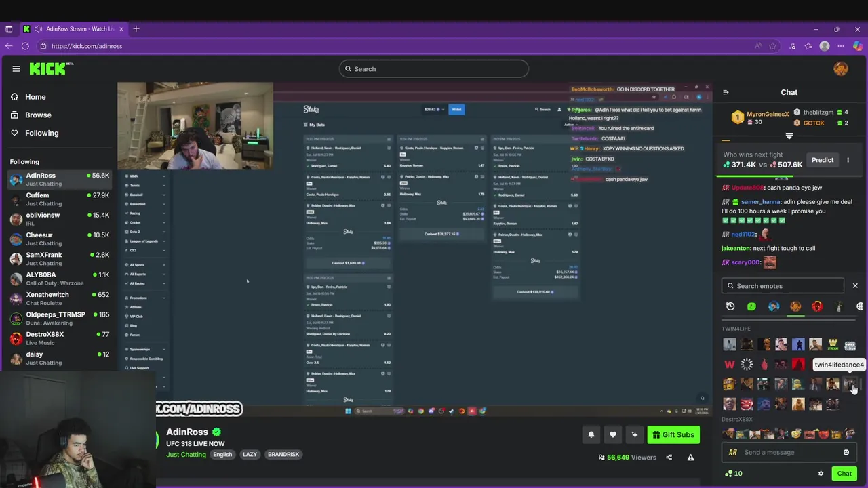Type in Send a message field
Screen dimensions: 868x488
click(789, 452)
